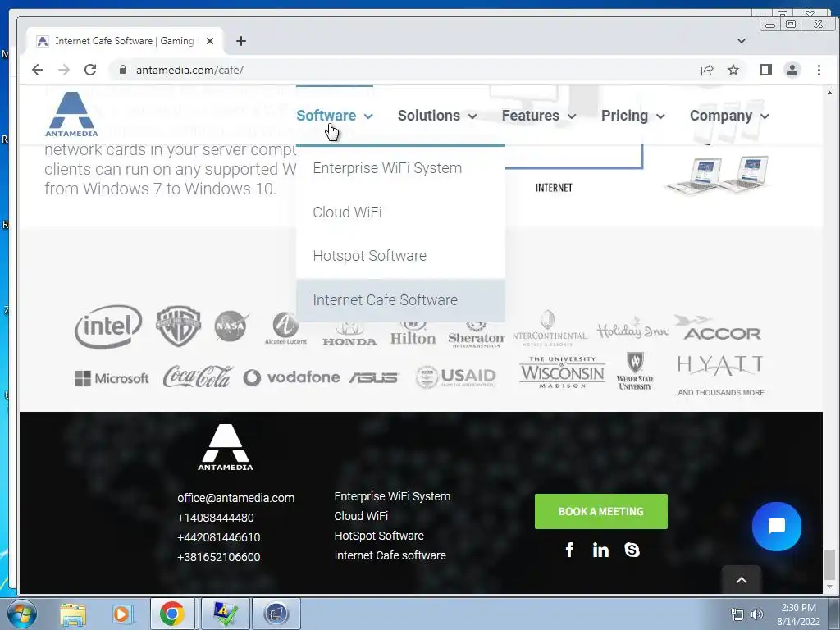This screenshot has width=840, height=630.
Task: Expand the Company menu
Action: point(729,116)
